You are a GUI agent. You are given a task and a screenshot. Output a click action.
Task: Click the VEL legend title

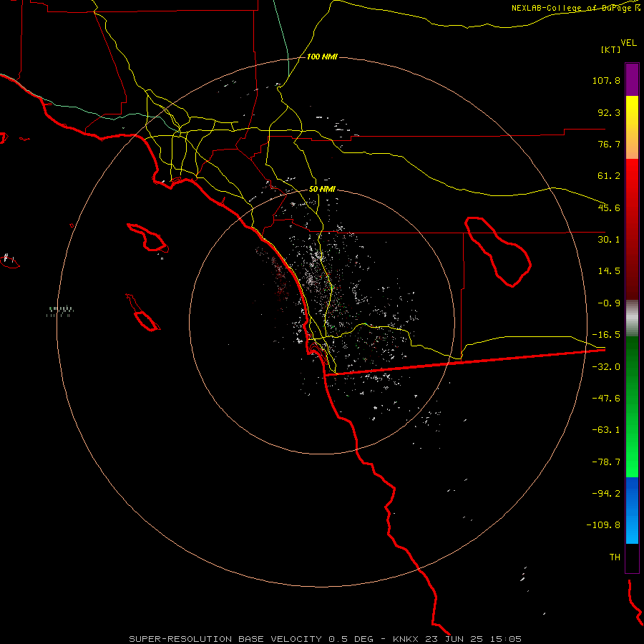pyautogui.click(x=629, y=43)
